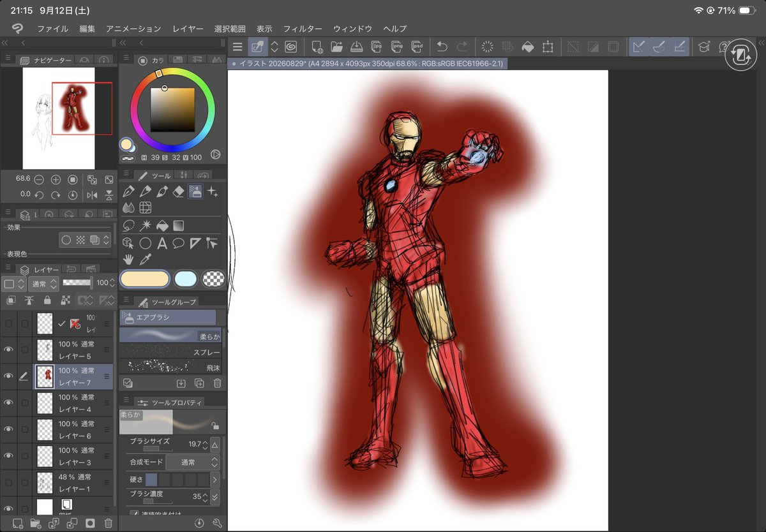Open the レイヤー menu in the menu bar
Viewport: 766px width, 532px height.
(x=188, y=29)
